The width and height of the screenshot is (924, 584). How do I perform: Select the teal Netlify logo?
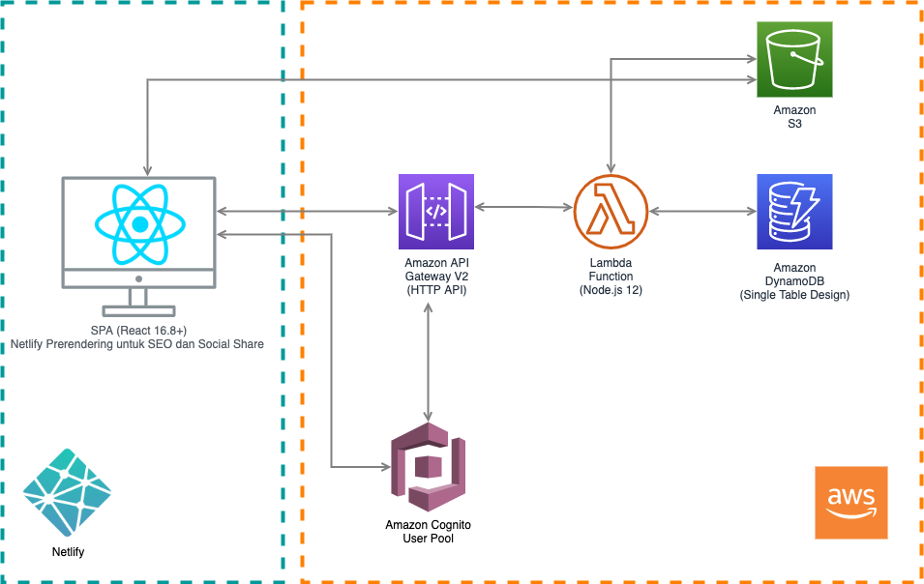[x=68, y=492]
